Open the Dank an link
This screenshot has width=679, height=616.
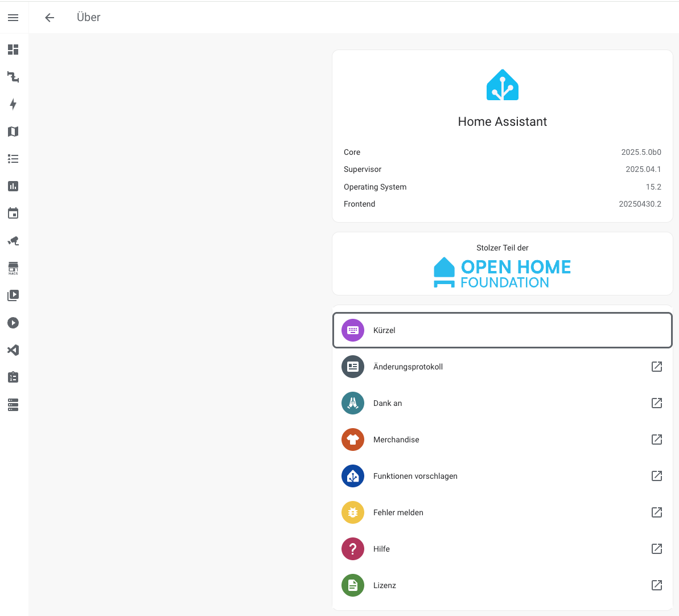tap(503, 403)
